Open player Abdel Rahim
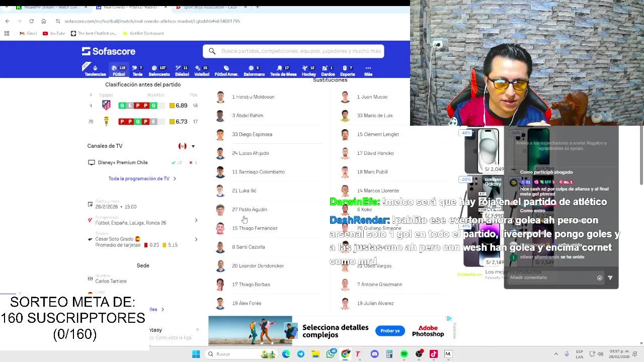This screenshot has width=644, height=362. point(248,116)
